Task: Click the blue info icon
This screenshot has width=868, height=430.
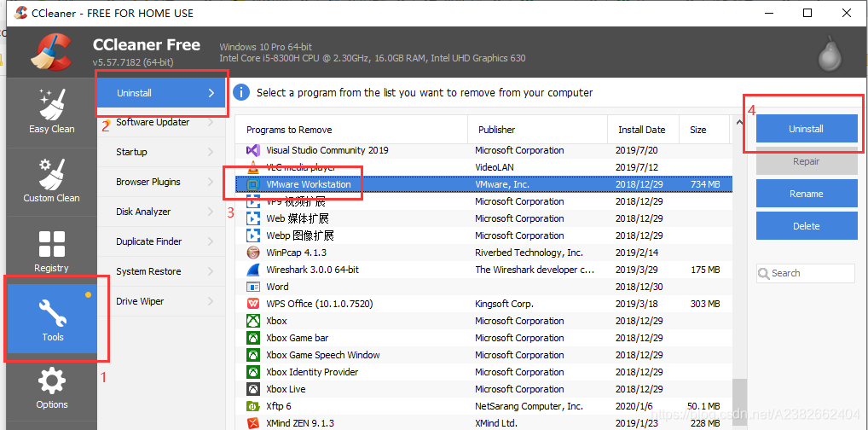Action: 241,92
